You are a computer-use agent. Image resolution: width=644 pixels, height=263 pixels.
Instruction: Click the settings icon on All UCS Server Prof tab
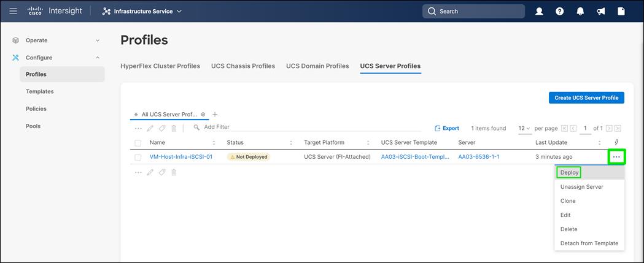tap(203, 115)
